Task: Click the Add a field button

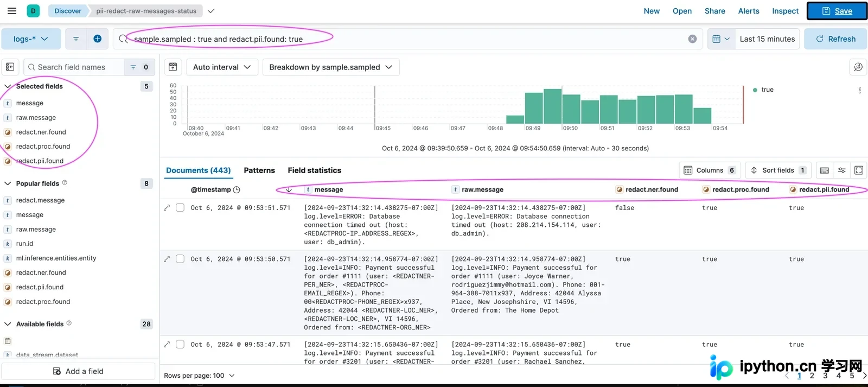Action: pyautogui.click(x=79, y=371)
